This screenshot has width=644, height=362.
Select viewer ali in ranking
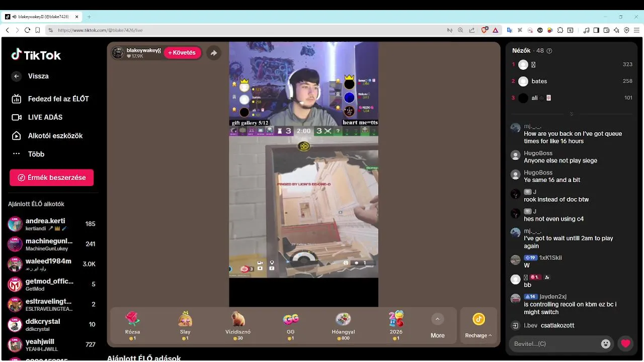572,98
